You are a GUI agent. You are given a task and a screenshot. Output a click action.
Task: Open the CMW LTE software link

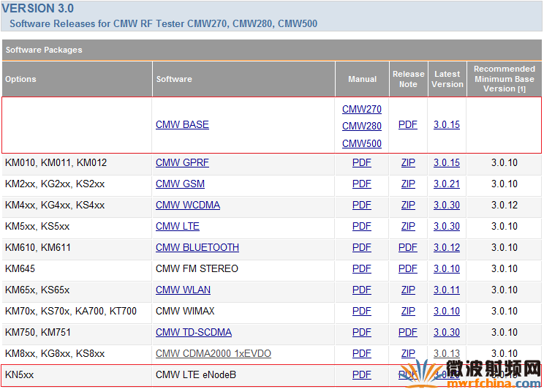(177, 226)
